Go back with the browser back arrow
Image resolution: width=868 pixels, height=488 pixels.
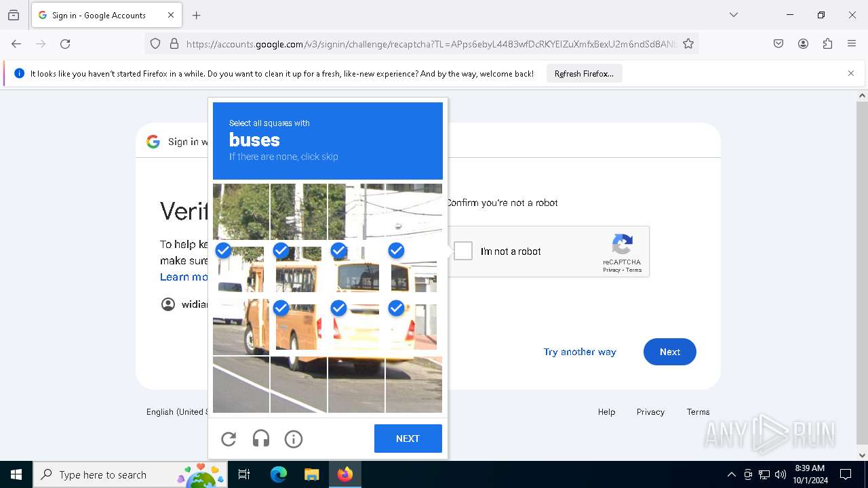coord(16,44)
